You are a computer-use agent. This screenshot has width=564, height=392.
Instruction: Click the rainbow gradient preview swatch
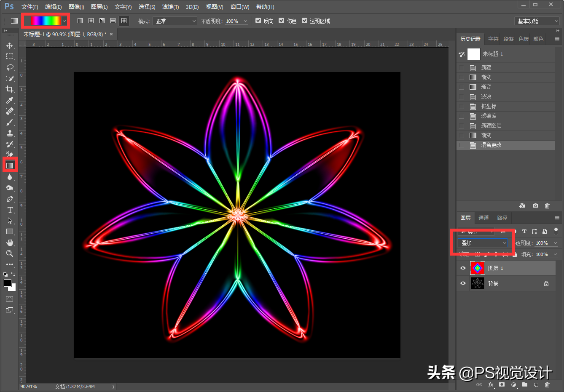tap(46, 21)
